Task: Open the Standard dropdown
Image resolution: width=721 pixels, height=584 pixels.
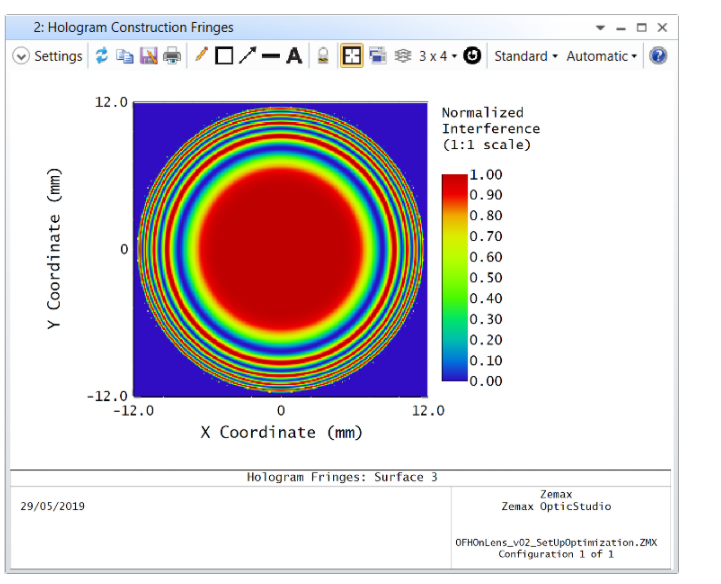Action: click(525, 56)
